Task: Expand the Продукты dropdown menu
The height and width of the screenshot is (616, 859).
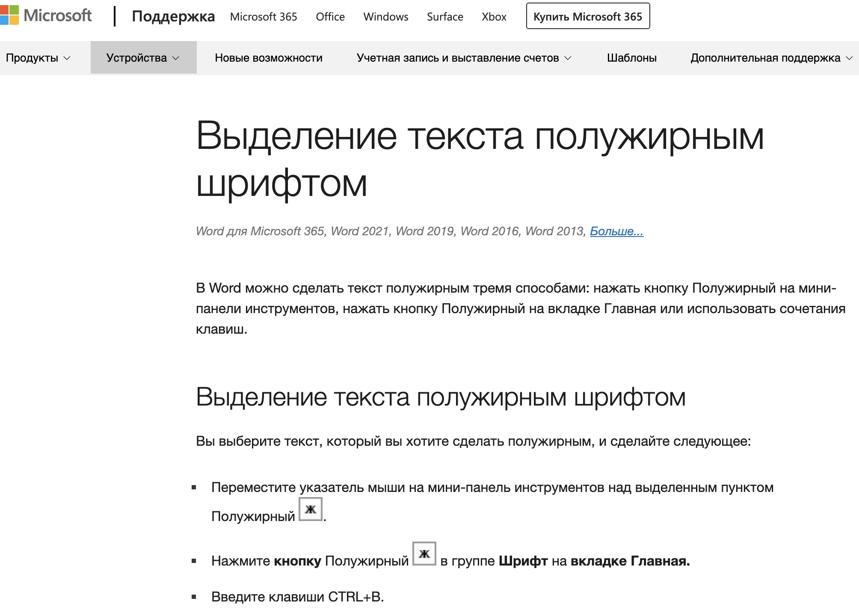Action: pyautogui.click(x=38, y=58)
